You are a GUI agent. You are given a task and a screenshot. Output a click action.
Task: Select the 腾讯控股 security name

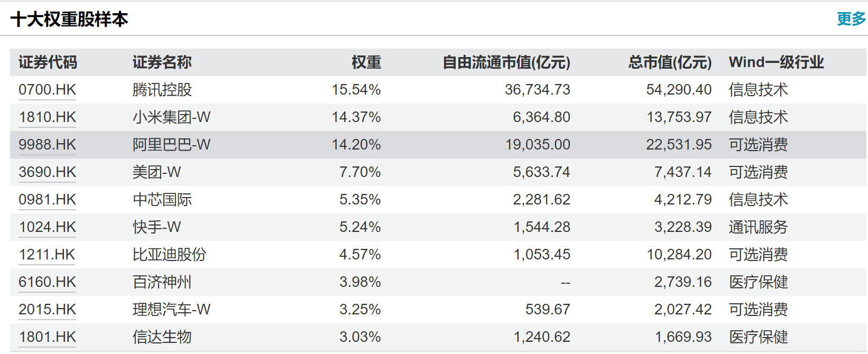(162, 90)
